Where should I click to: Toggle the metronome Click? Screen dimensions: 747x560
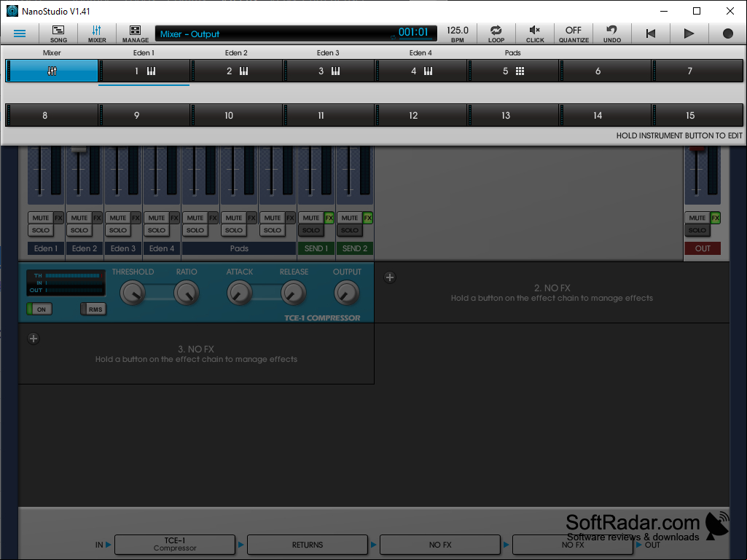pos(534,33)
